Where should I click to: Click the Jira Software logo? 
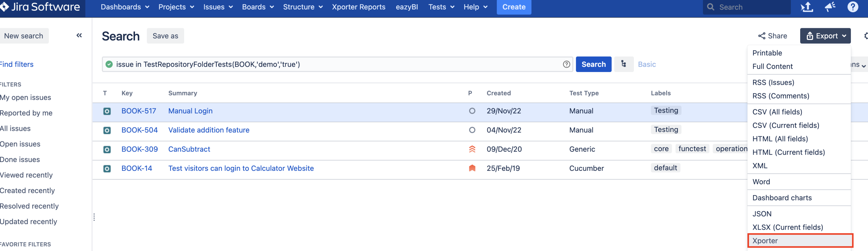pyautogui.click(x=40, y=7)
